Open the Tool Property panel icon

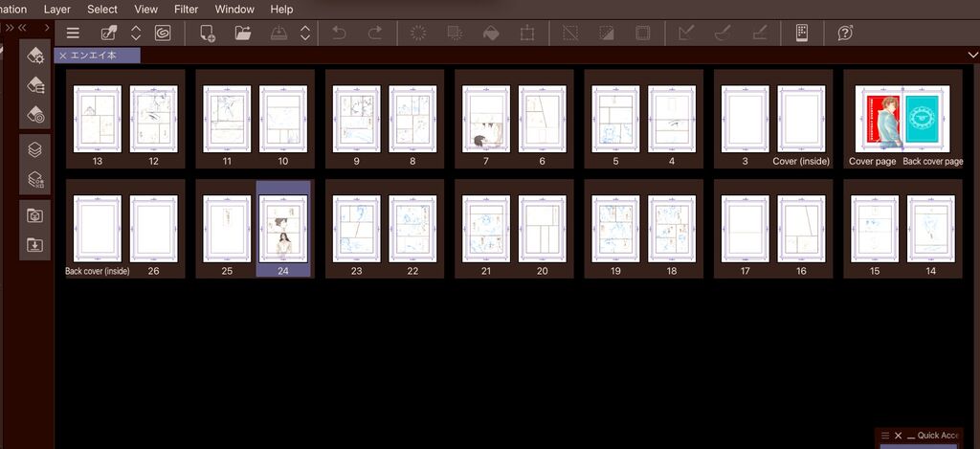point(35,85)
